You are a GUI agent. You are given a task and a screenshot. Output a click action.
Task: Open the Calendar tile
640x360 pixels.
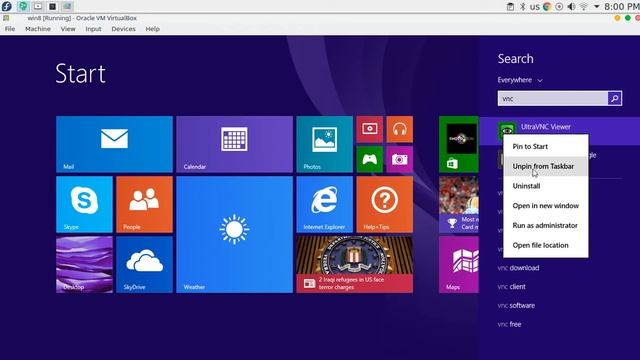point(234,144)
